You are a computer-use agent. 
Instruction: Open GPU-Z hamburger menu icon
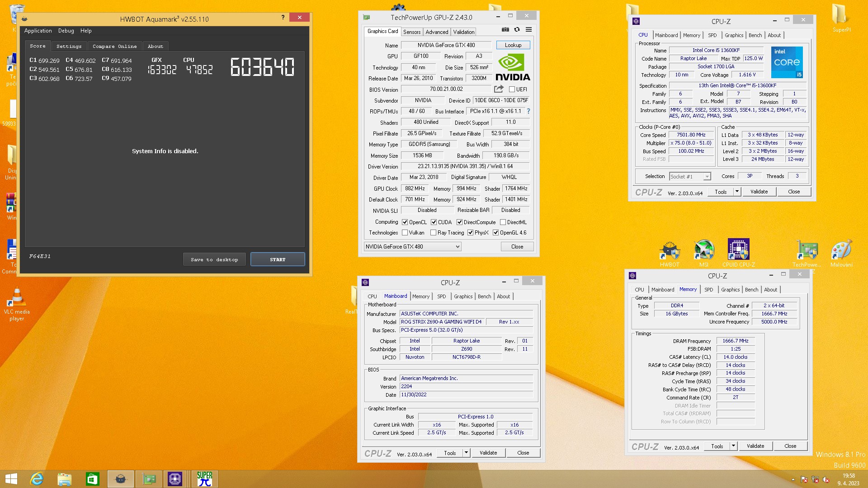[528, 30]
